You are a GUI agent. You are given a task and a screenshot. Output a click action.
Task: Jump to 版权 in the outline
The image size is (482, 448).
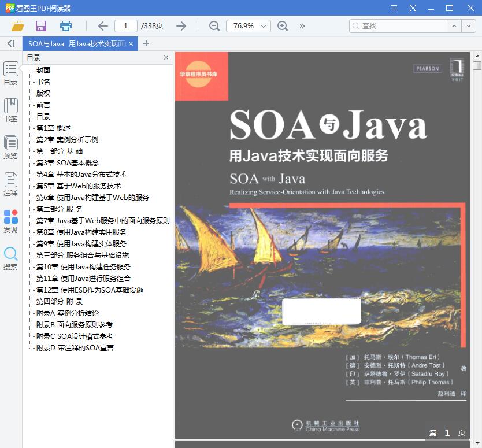[x=43, y=94]
